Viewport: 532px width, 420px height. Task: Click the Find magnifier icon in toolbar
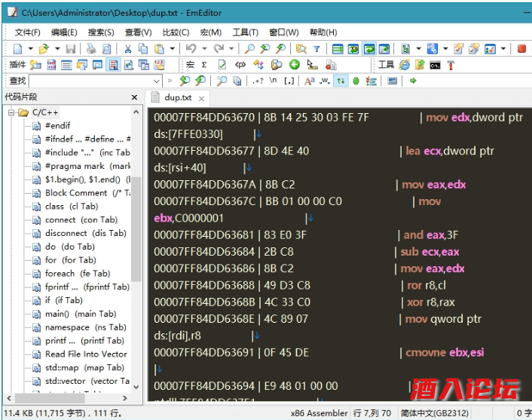tap(249, 49)
